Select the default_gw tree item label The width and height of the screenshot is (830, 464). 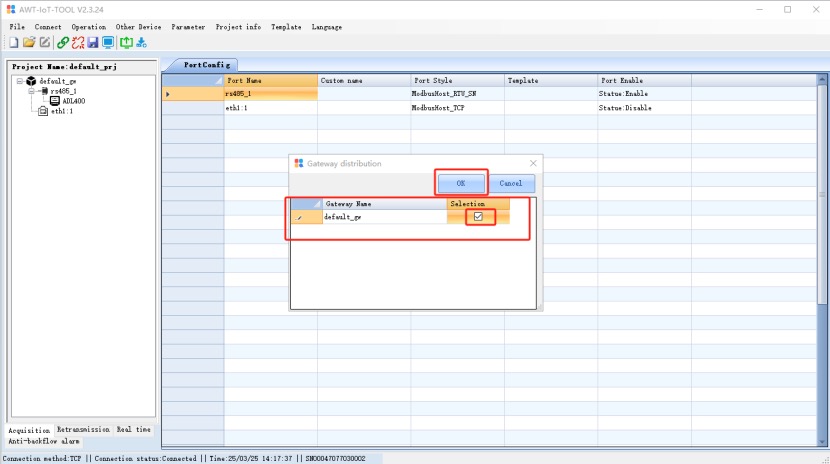click(x=58, y=81)
